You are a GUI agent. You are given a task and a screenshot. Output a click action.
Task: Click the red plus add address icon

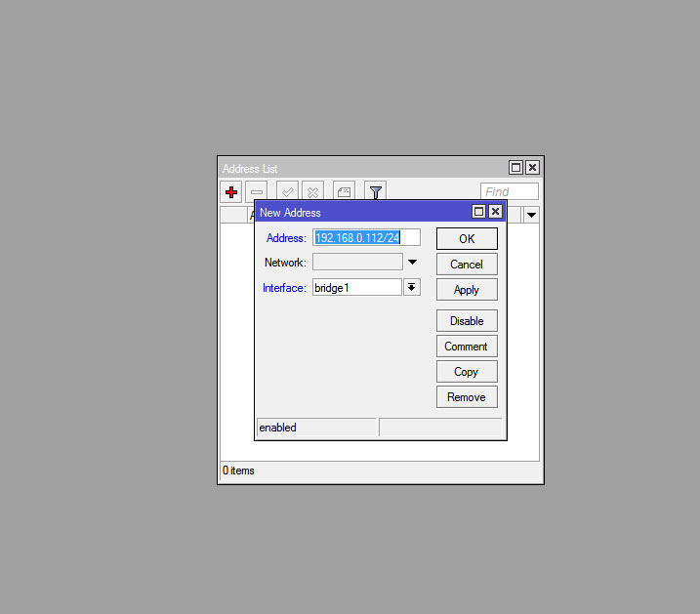[231, 192]
